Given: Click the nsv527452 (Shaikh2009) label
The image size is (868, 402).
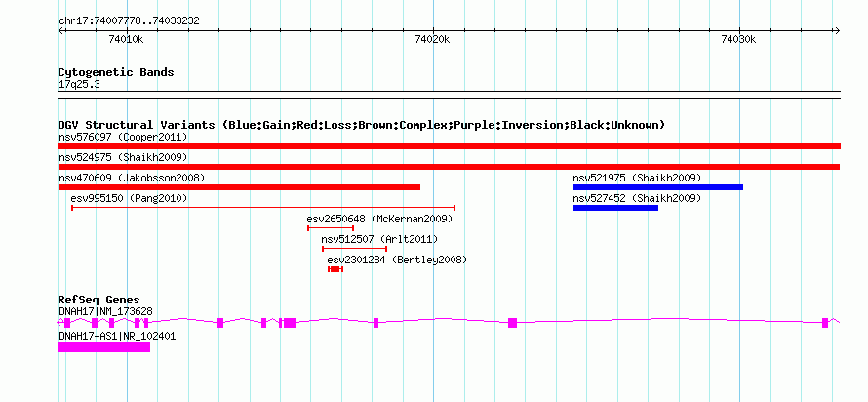Looking at the screenshot, I should pyautogui.click(x=637, y=198).
